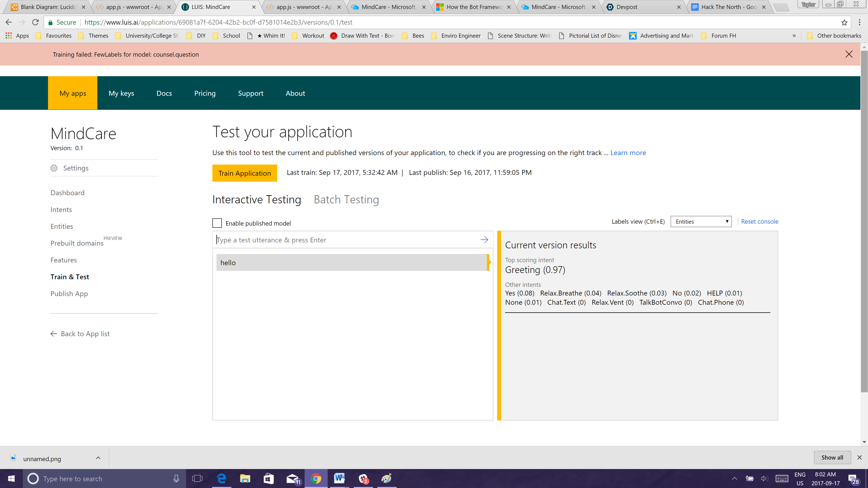Click the Back to App list arrow
Image resolution: width=868 pixels, height=488 pixels.
(x=54, y=334)
